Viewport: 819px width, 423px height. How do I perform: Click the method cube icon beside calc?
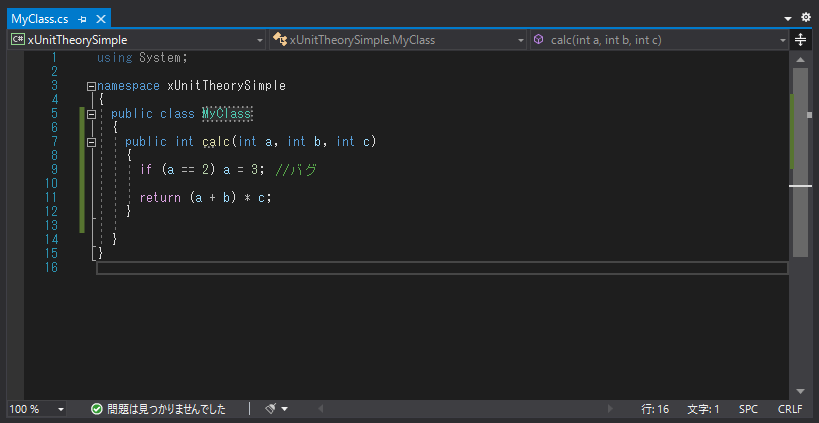pos(539,40)
